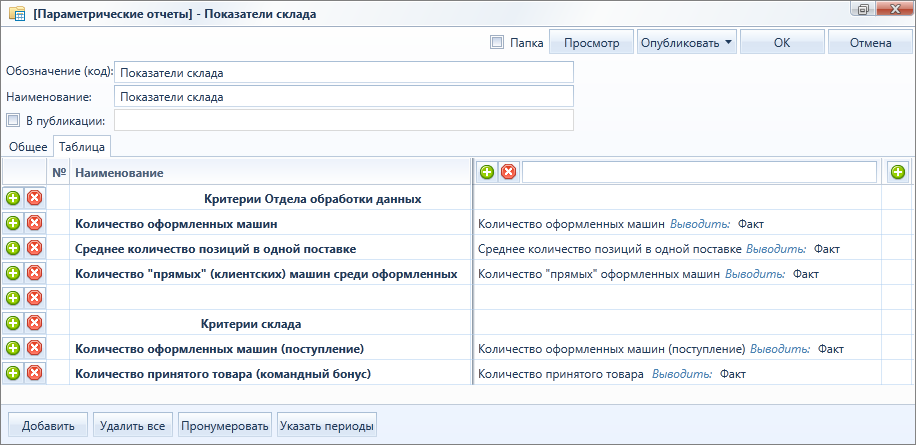Remove 'Среднее количество позиций' row via red icon
The height and width of the screenshot is (445, 916).
click(x=34, y=248)
